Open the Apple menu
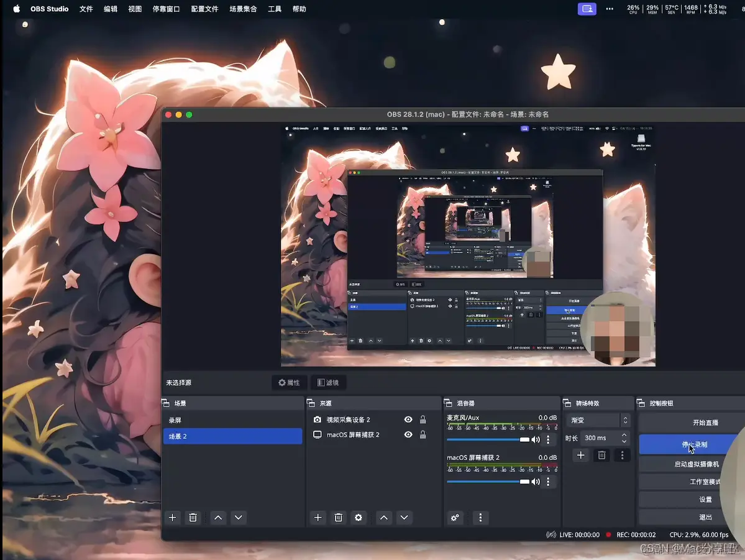 (x=17, y=9)
